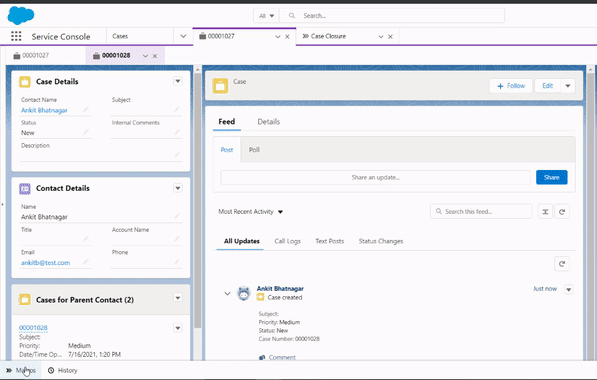Open the Macros utility bar item
The width and height of the screenshot is (597, 380).
click(21, 370)
